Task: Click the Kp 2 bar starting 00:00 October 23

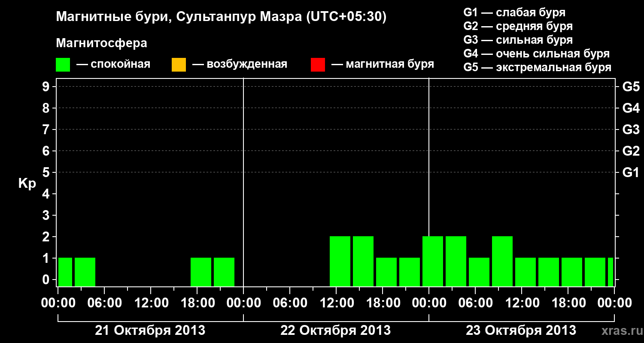Action: point(433,261)
